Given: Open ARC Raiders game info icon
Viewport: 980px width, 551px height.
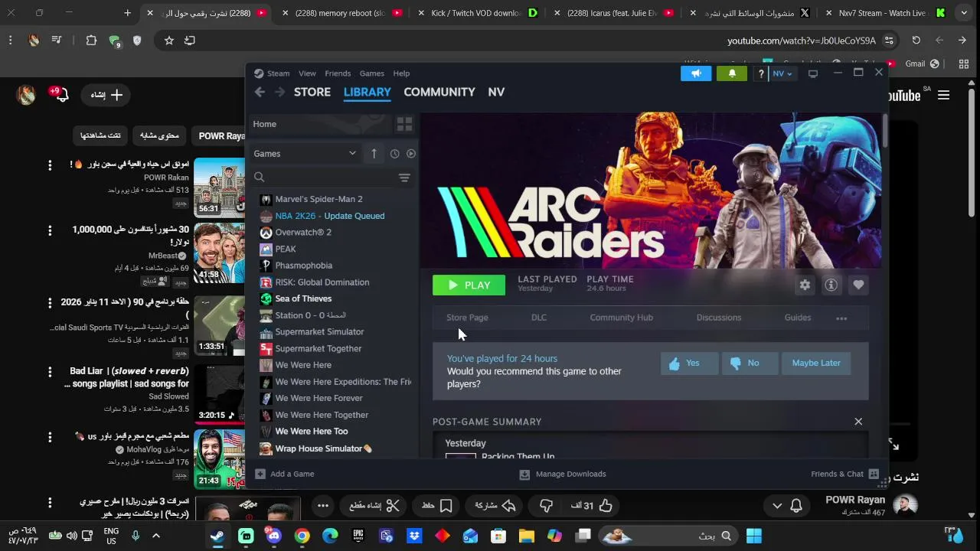Looking at the screenshot, I should click(831, 285).
